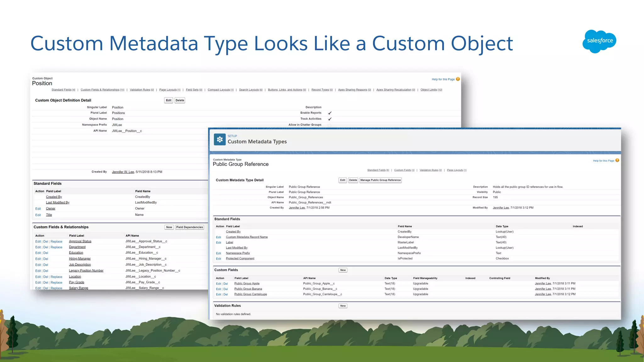Open Standard Fields [6] link in metadata window
Image resolution: width=644 pixels, height=362 pixels.
(378, 170)
